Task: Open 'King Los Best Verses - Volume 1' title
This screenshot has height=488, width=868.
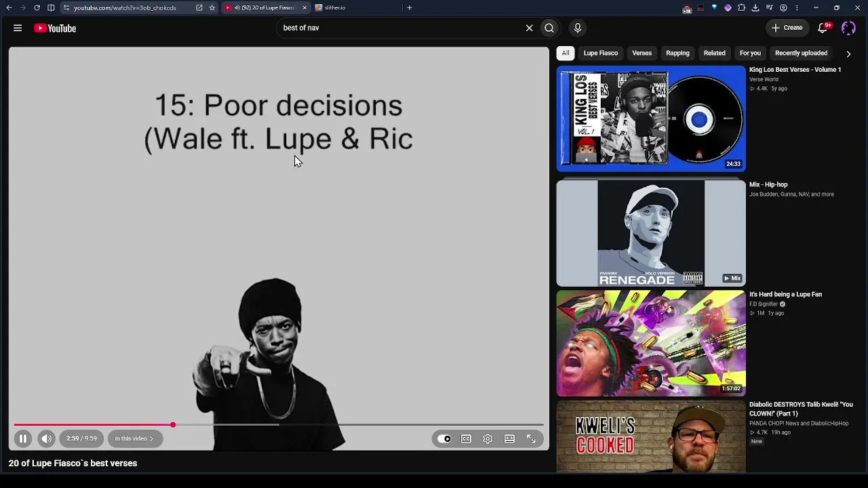Action: (x=795, y=70)
